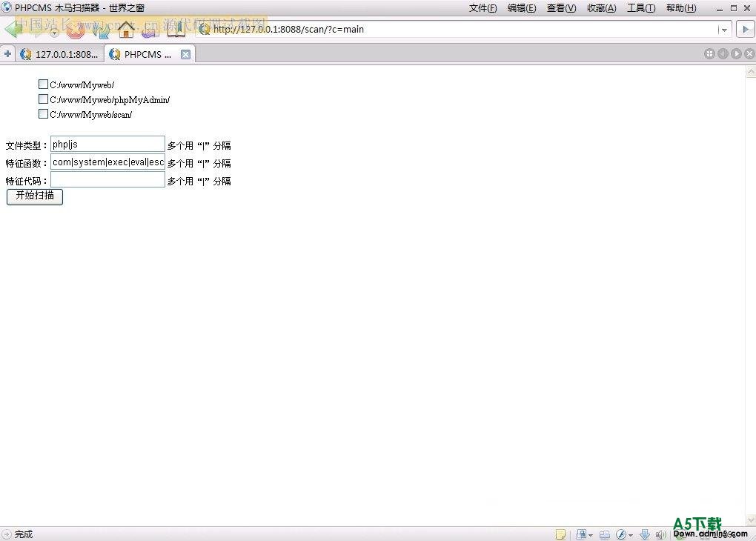Screen dimensions: 756x541
Task: Click the C:/www/Myweb/phpMyAdmin/ path text
Action: pos(110,100)
